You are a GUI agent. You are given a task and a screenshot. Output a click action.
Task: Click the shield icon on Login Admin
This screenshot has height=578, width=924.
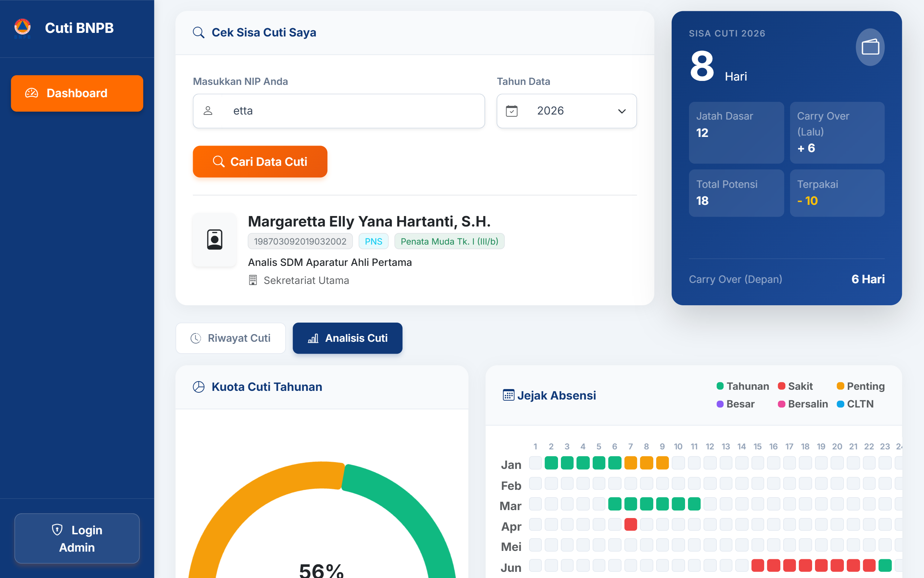click(x=57, y=530)
